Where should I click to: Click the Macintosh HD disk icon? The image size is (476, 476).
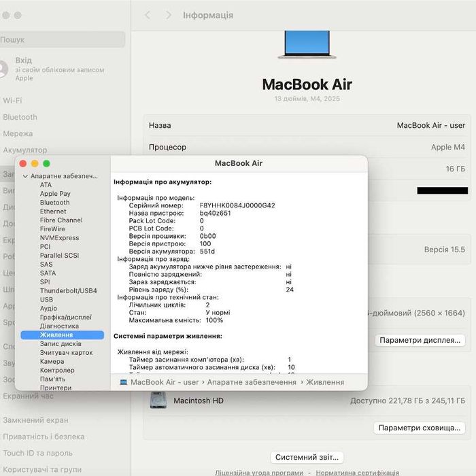pos(158,400)
